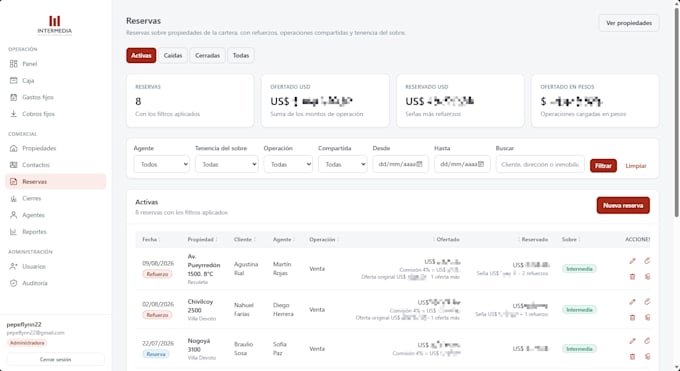Delete the Nogoyá 3100 reservation (trash)
680x371 pixels.
[x=632, y=357]
